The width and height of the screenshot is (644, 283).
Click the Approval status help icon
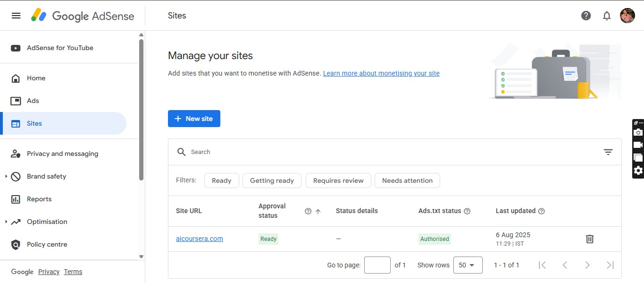[308, 211]
